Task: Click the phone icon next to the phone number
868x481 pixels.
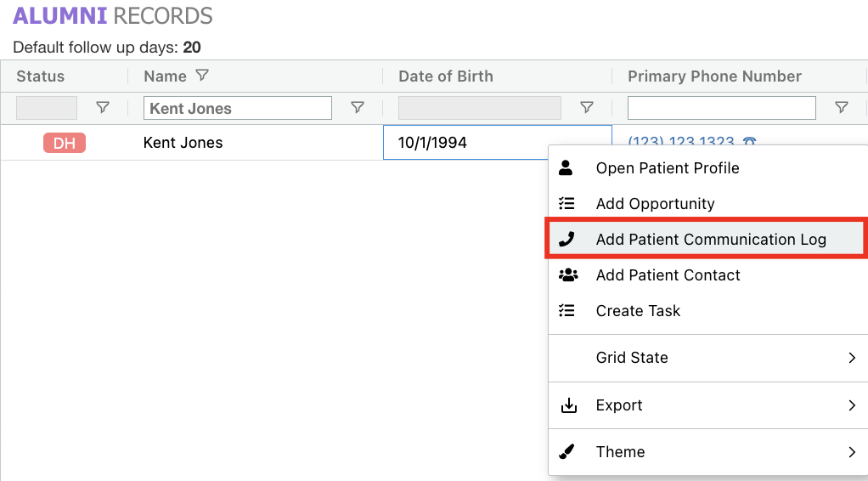Action: pyautogui.click(x=749, y=142)
